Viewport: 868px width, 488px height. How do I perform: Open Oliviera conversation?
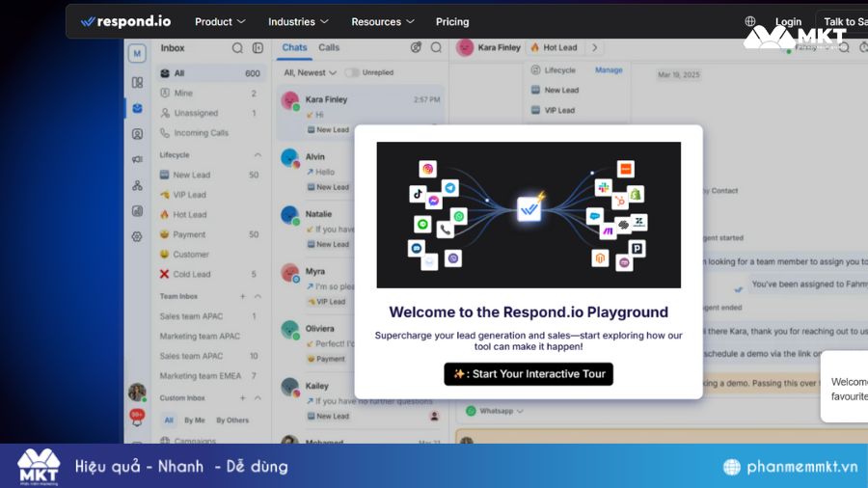tap(316, 343)
